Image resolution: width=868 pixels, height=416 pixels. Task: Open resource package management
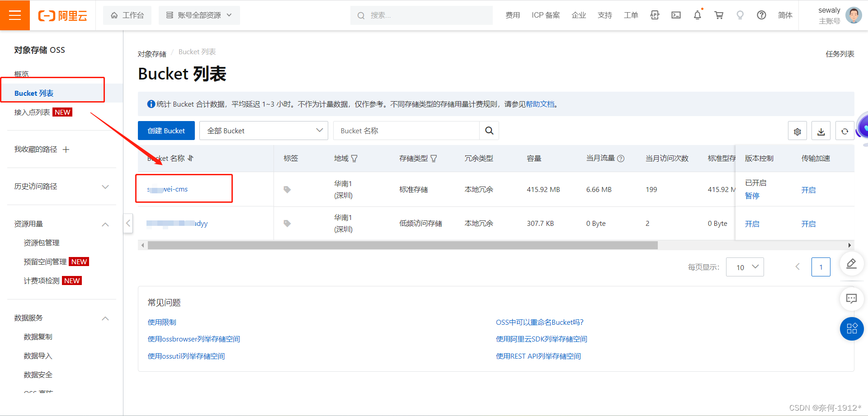coord(42,243)
